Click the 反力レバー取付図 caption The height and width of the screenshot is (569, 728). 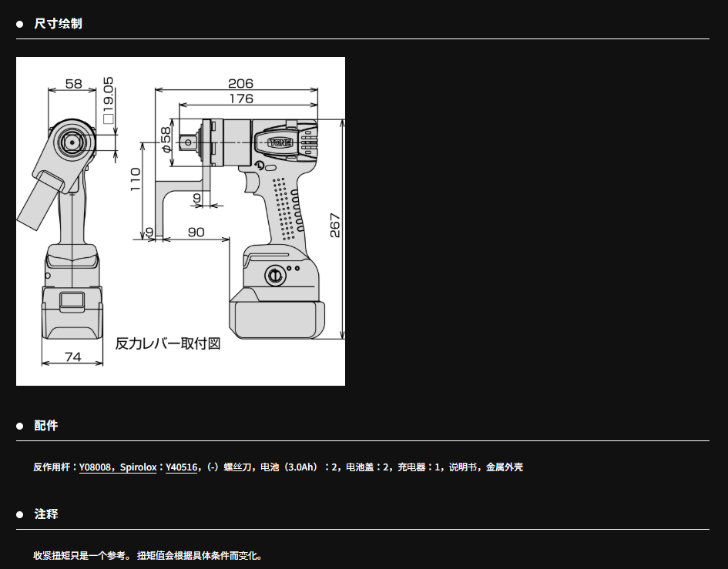point(168,343)
